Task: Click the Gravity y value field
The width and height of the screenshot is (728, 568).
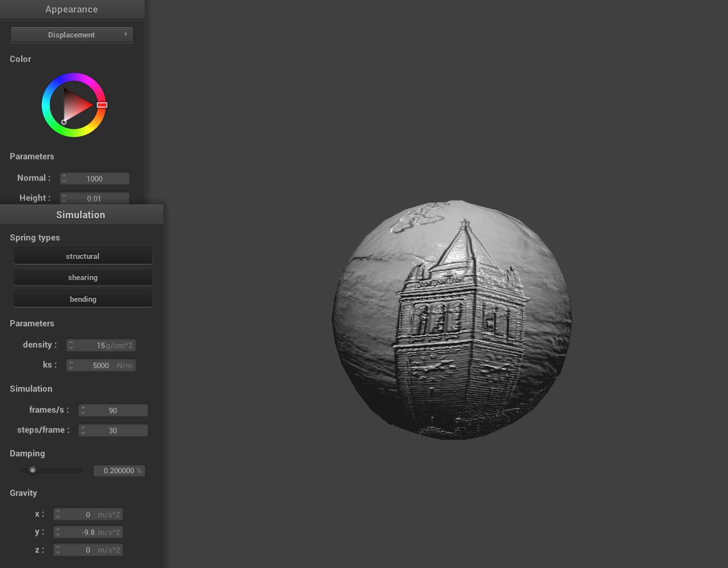Action: [88, 532]
